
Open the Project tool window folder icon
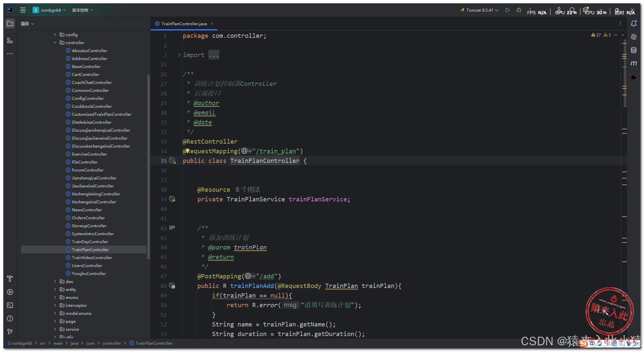10,24
